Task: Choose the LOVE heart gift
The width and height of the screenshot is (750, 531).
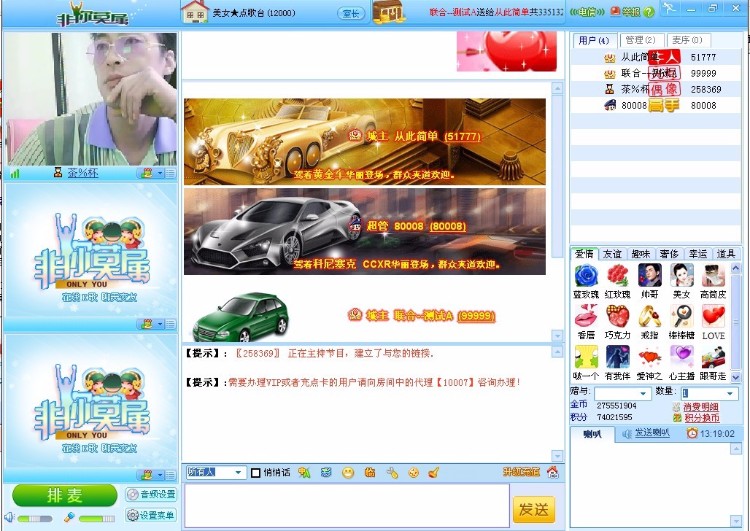Action: click(713, 317)
